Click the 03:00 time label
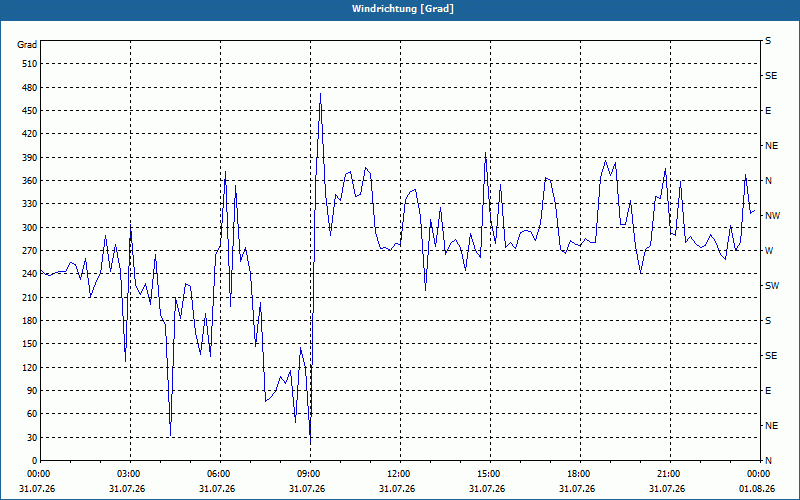 (x=127, y=474)
